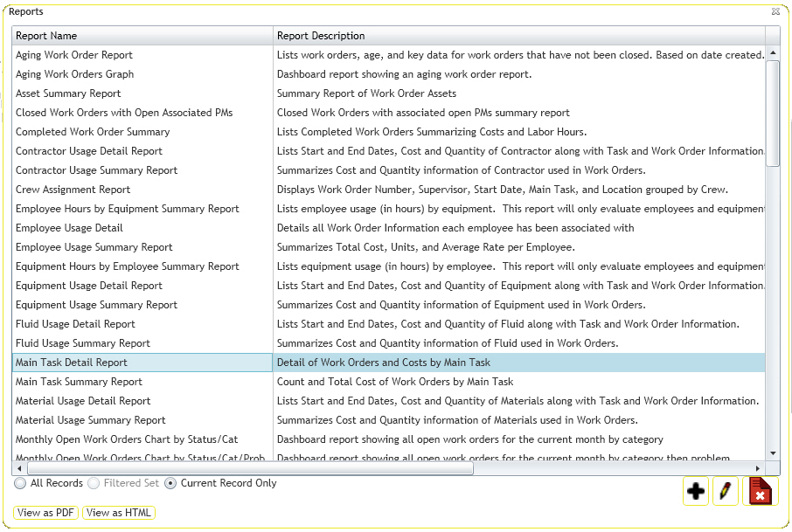Click the red delete report icon
Image resolution: width=792 pixels, height=532 pixels.
click(760, 492)
